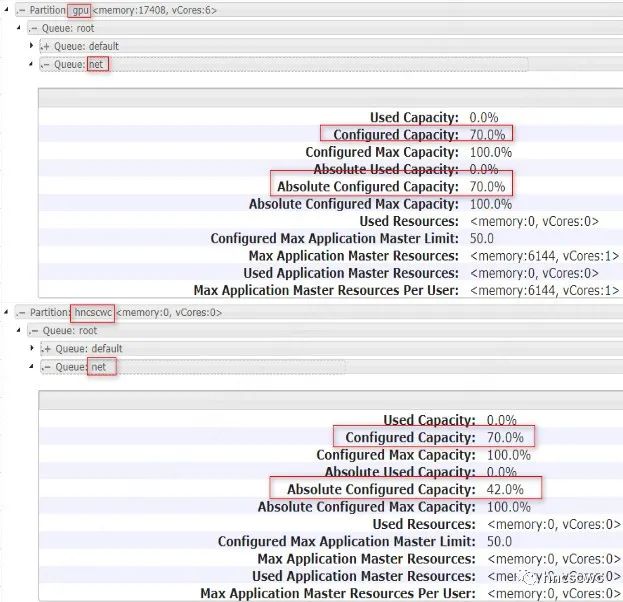Expand the default queue under hncscwc partition

pos(31,348)
